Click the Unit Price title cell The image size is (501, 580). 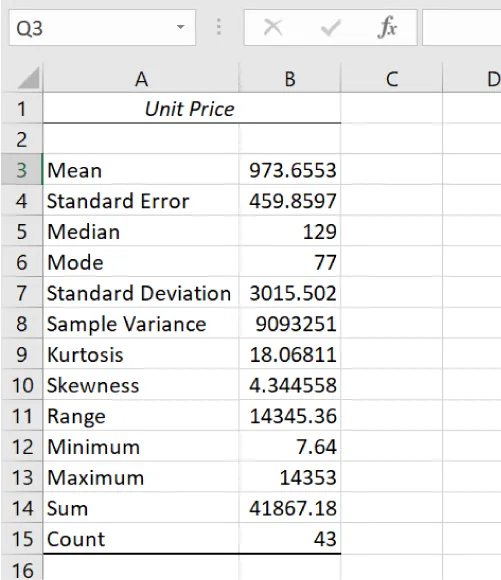192,108
